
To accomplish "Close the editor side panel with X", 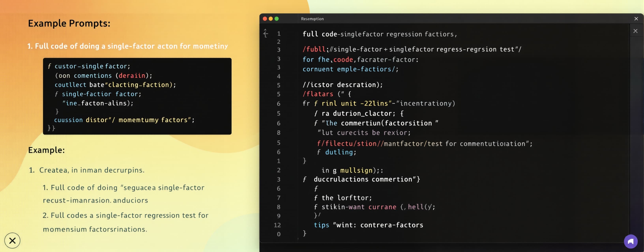I will pos(635,31).
